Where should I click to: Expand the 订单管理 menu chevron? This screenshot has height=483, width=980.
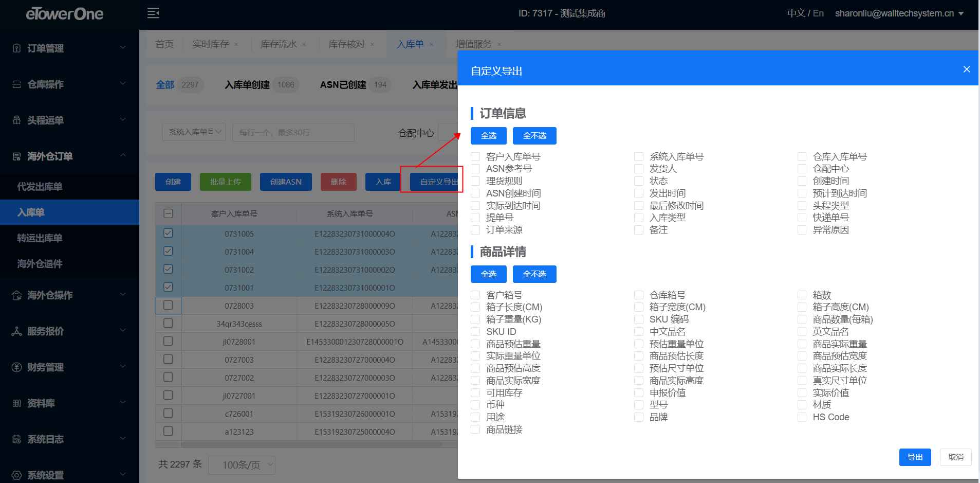click(123, 47)
